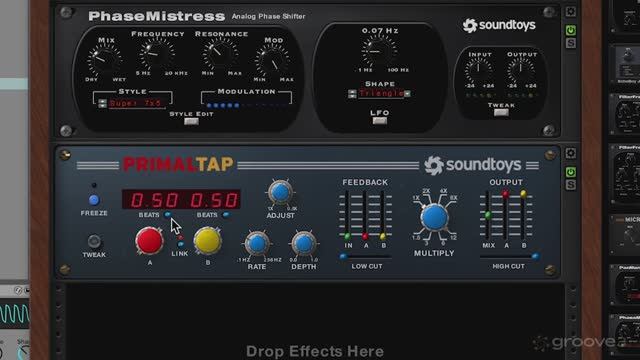This screenshot has height=360, width=640.
Task: Click the Feedback B yellow fader
Action: coord(383,236)
